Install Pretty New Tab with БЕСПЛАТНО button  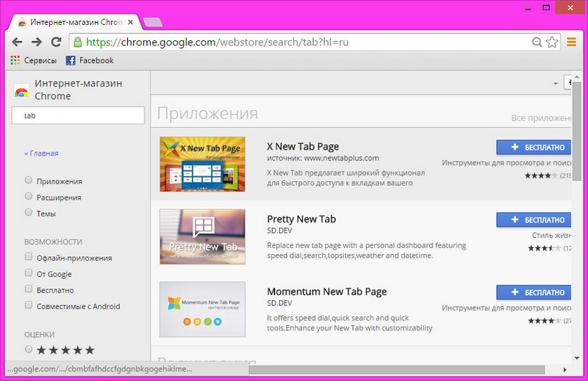pyautogui.click(x=534, y=220)
